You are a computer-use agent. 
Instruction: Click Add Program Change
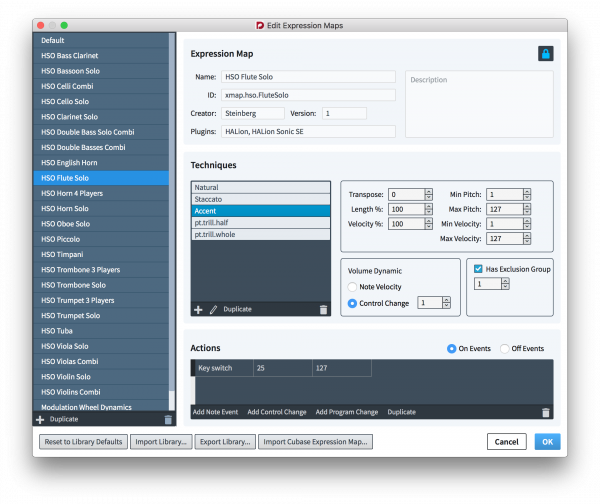(x=347, y=412)
